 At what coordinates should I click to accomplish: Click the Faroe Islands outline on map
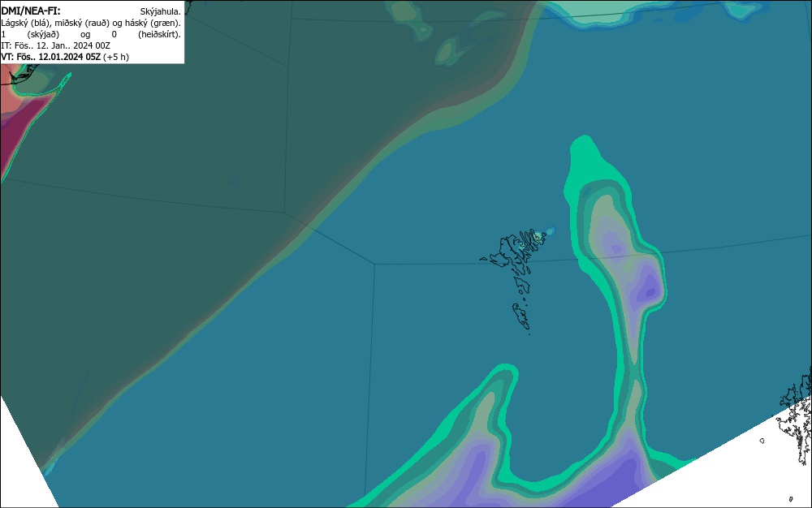point(518,282)
